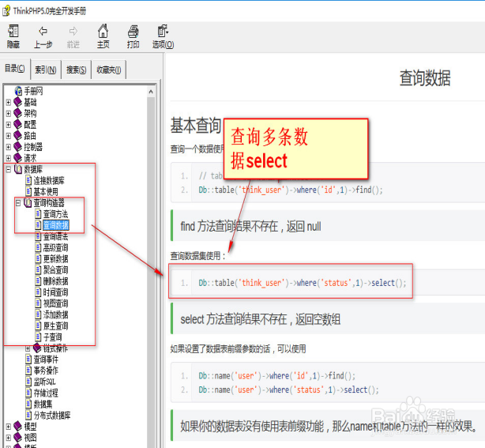The height and width of the screenshot is (448, 485).
Task: Switch to the 索引(N) tab
Action: (46, 70)
